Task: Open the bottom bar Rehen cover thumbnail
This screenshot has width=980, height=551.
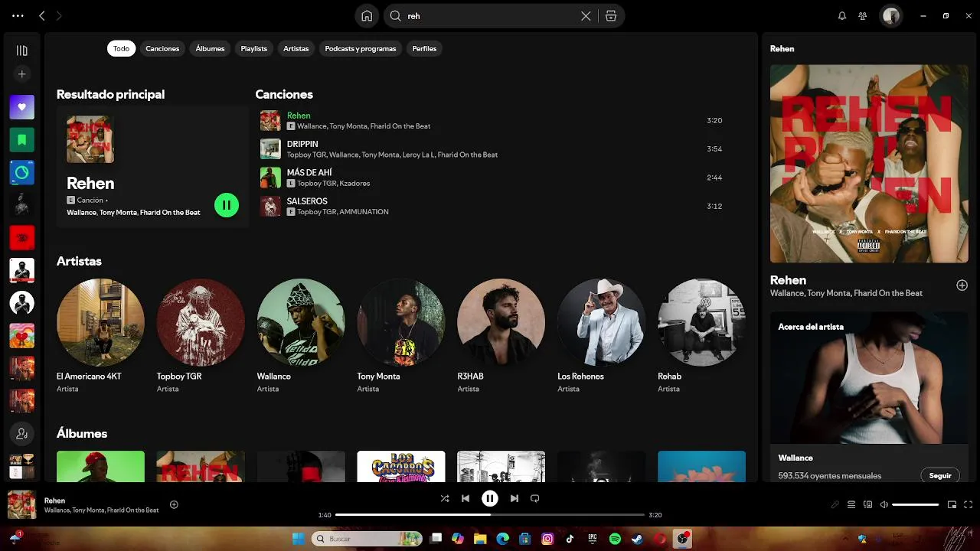Action: [x=21, y=504]
